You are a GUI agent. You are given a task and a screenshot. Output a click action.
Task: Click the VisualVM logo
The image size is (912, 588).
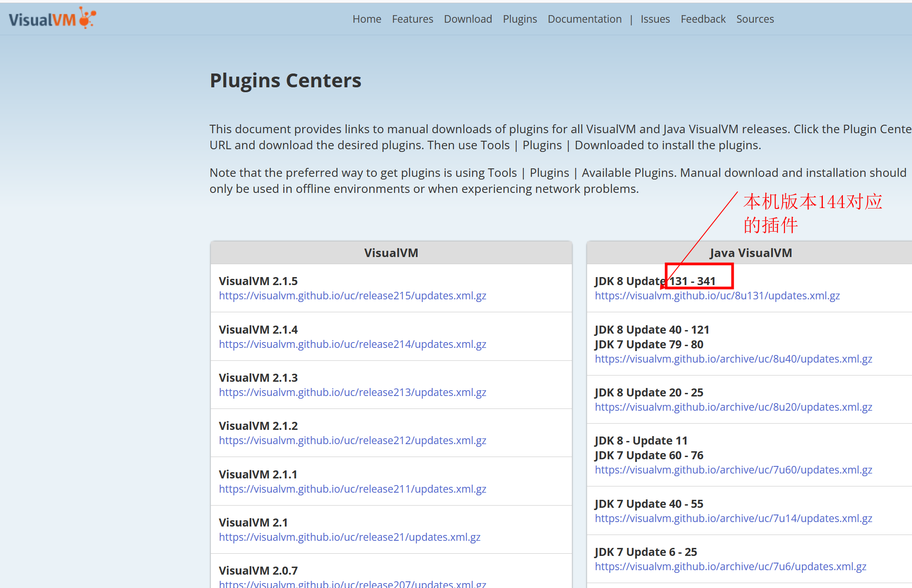coord(52,18)
